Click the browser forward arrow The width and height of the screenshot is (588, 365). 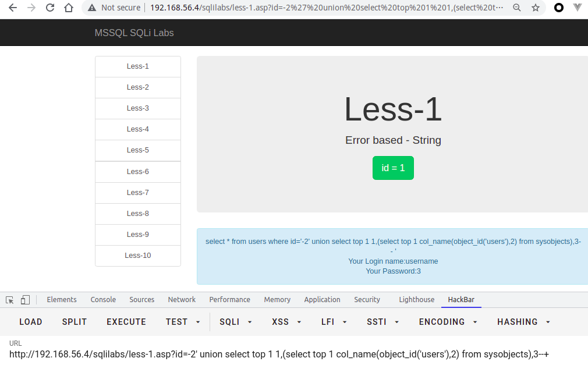tap(31, 8)
